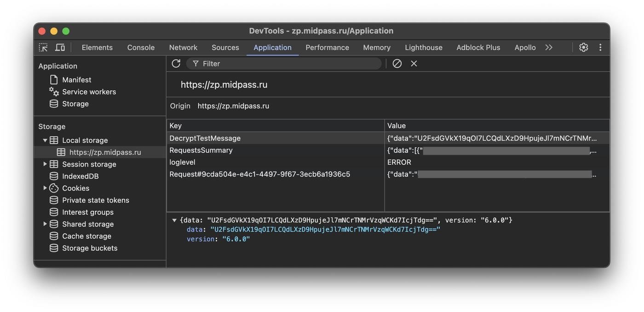Expand the Session storage tree
This screenshot has height=312, width=644.
pyautogui.click(x=45, y=164)
